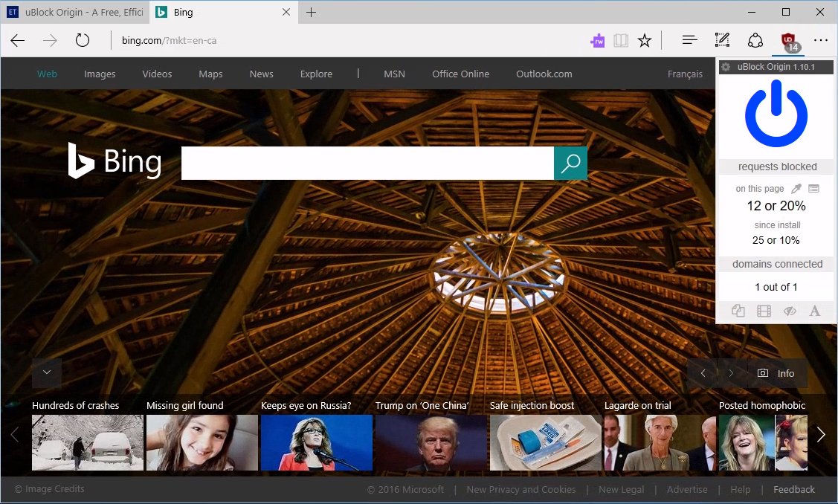The width and height of the screenshot is (838, 504).
Task: Open Keeps eye on Russia story
Action: 317,442
